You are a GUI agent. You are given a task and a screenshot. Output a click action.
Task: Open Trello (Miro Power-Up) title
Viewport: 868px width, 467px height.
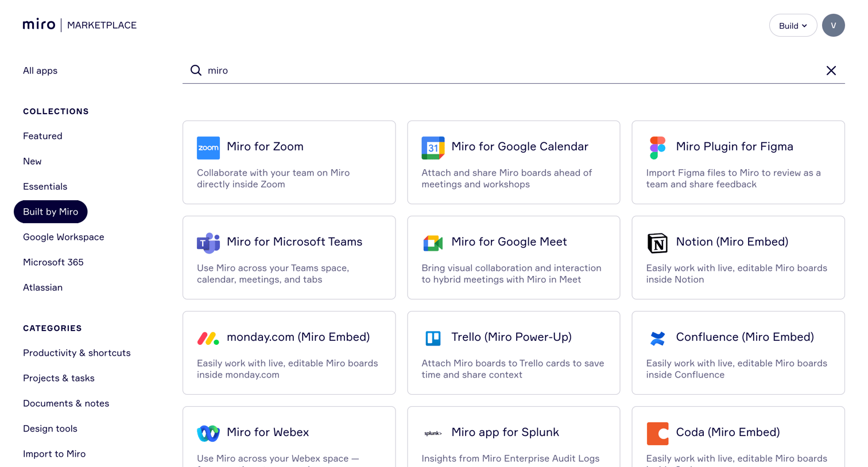pos(511,337)
